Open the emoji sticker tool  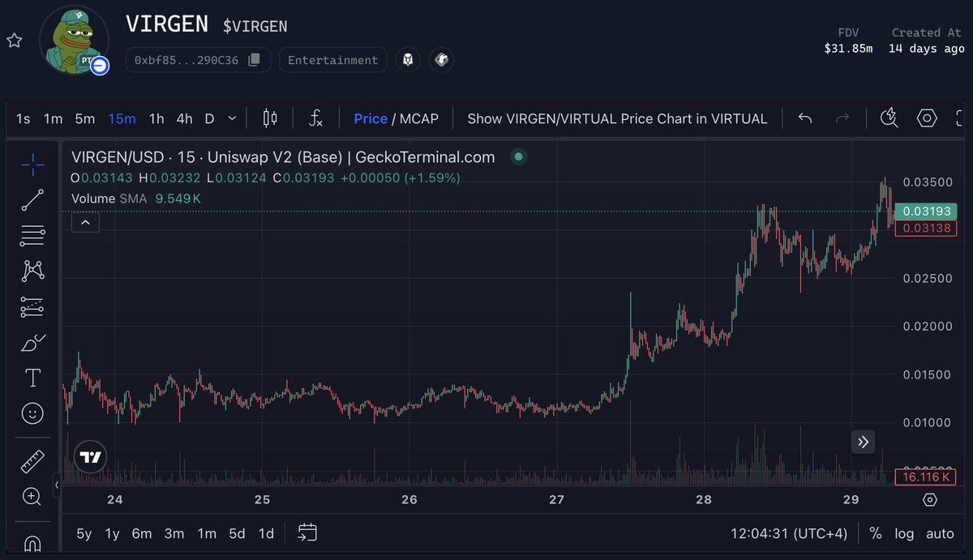tap(32, 413)
